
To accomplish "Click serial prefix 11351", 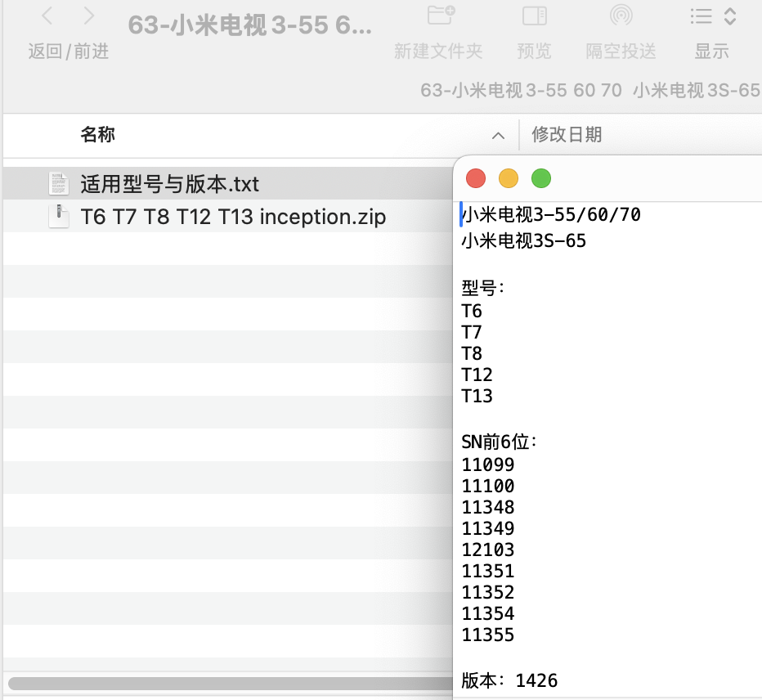I will [x=488, y=571].
